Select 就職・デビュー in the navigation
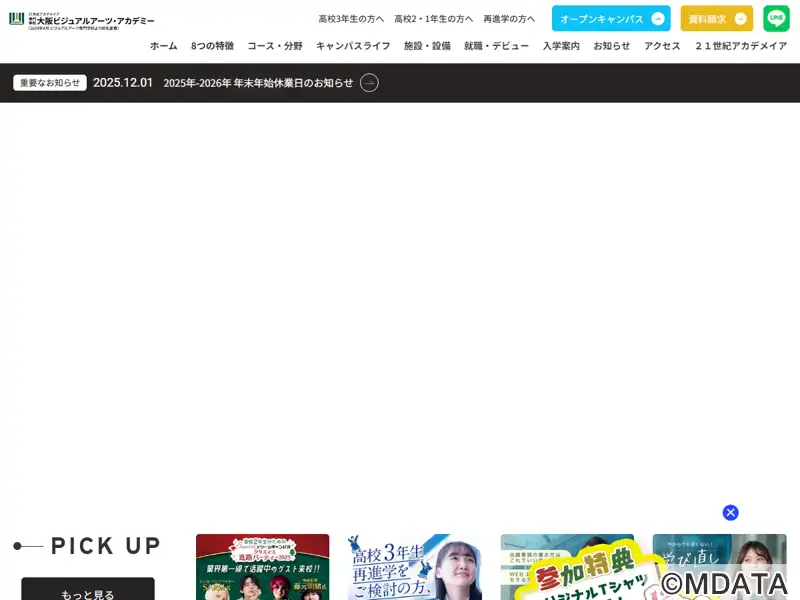The width and height of the screenshot is (800, 600). (496, 46)
